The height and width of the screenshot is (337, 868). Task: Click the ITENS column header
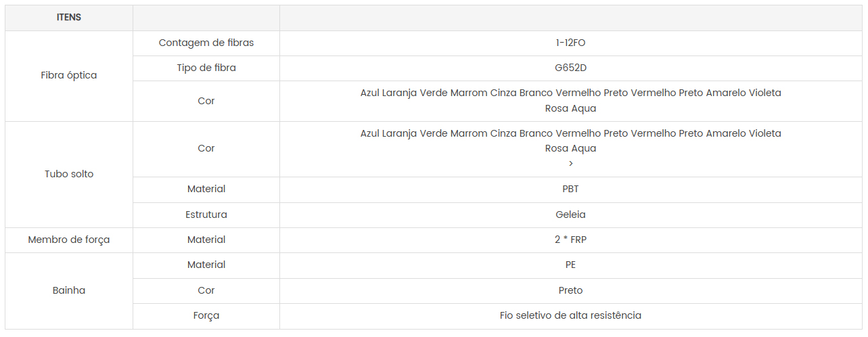(x=69, y=18)
